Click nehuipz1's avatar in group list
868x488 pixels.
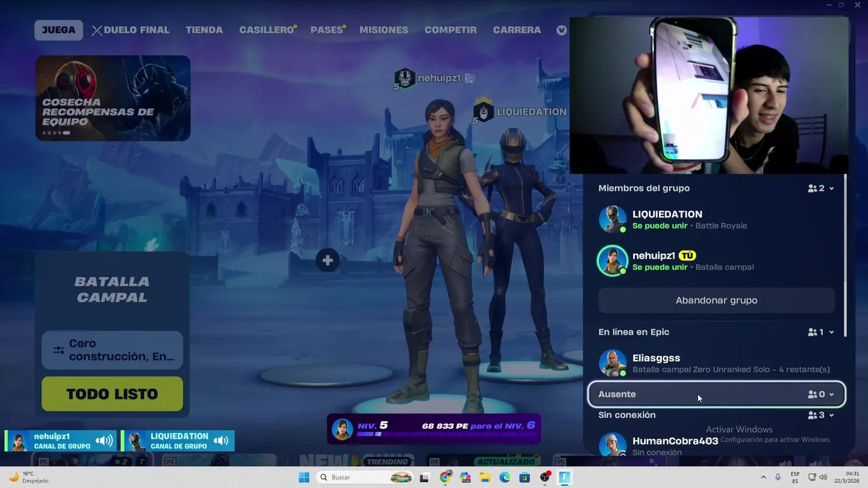click(612, 261)
